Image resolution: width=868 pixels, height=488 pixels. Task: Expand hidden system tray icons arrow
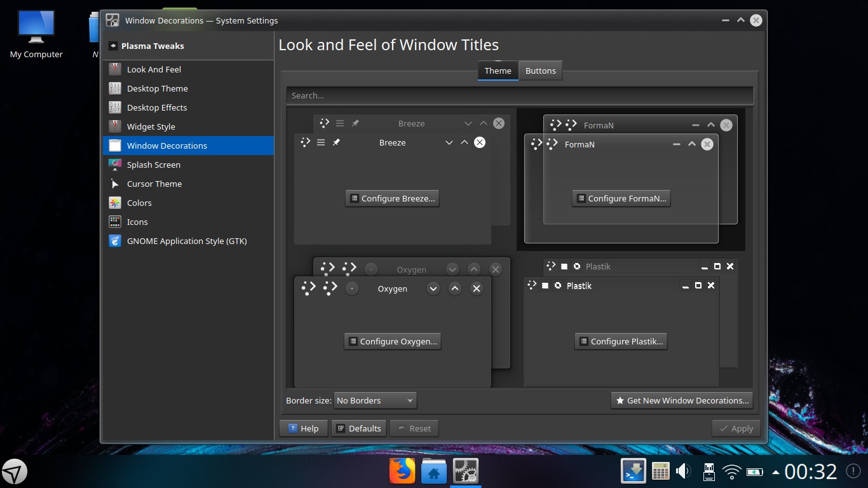[775, 472]
